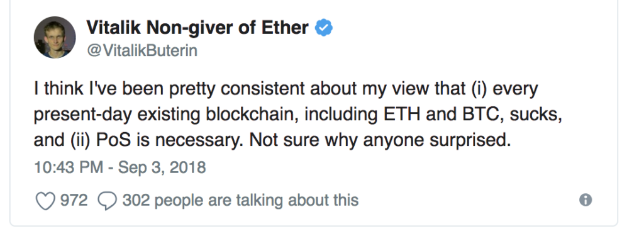
Task: Click the reply speech bubble icon
Action: [x=107, y=201]
